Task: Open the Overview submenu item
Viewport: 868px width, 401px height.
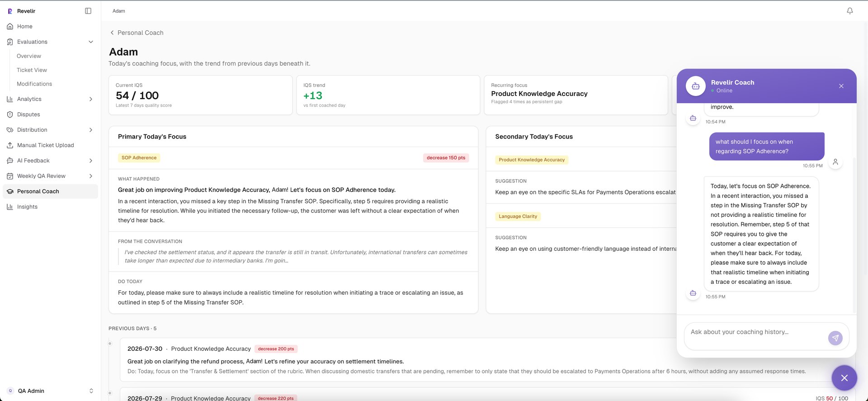Action: pos(29,56)
